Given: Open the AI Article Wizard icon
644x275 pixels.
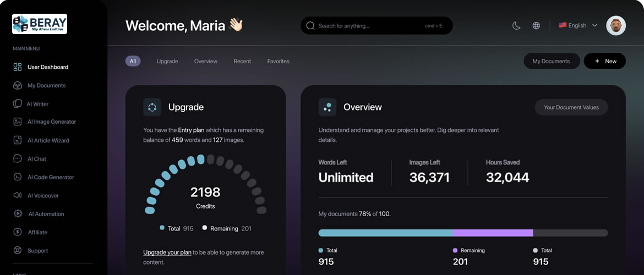Looking at the screenshot, I should (x=18, y=140).
